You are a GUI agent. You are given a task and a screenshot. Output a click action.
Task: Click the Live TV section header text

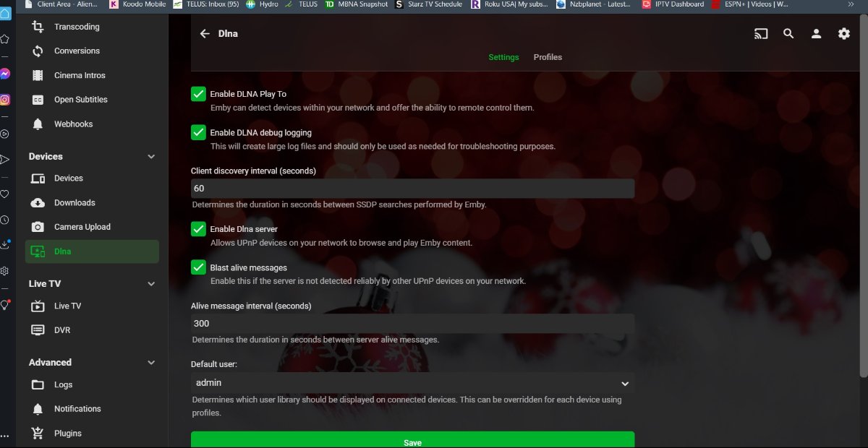[45, 284]
